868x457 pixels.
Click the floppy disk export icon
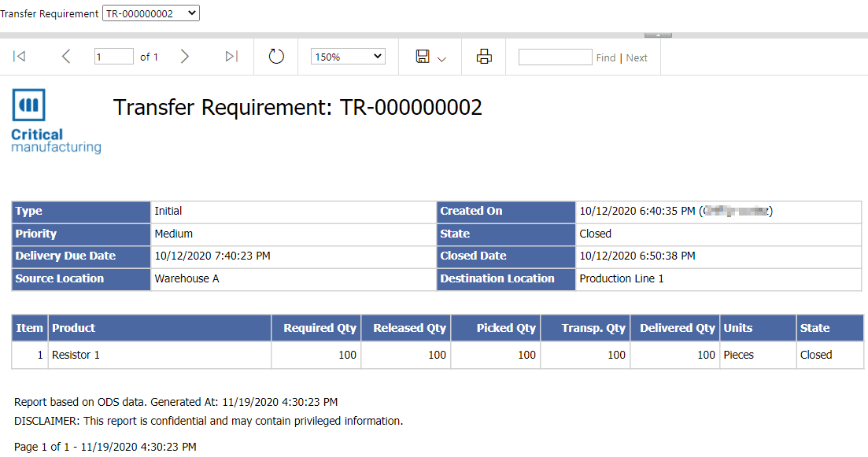click(423, 57)
